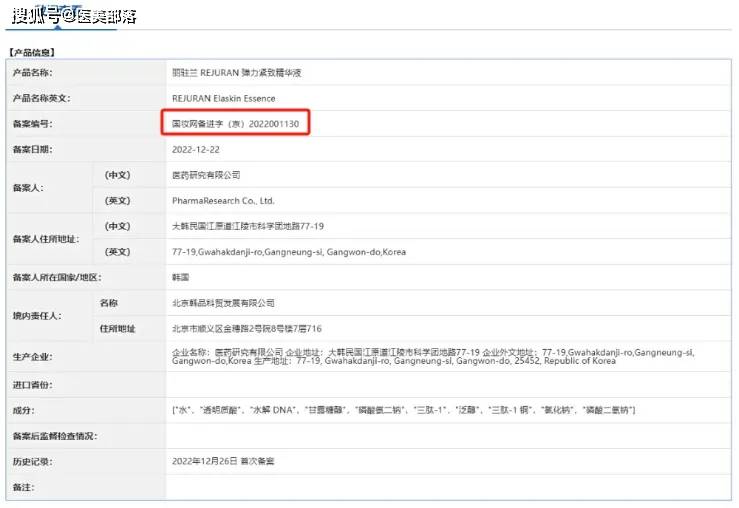Click company name 医药研究有限公司 in 备案人 row
Image resolution: width=739 pixels, height=508 pixels.
tap(206, 175)
